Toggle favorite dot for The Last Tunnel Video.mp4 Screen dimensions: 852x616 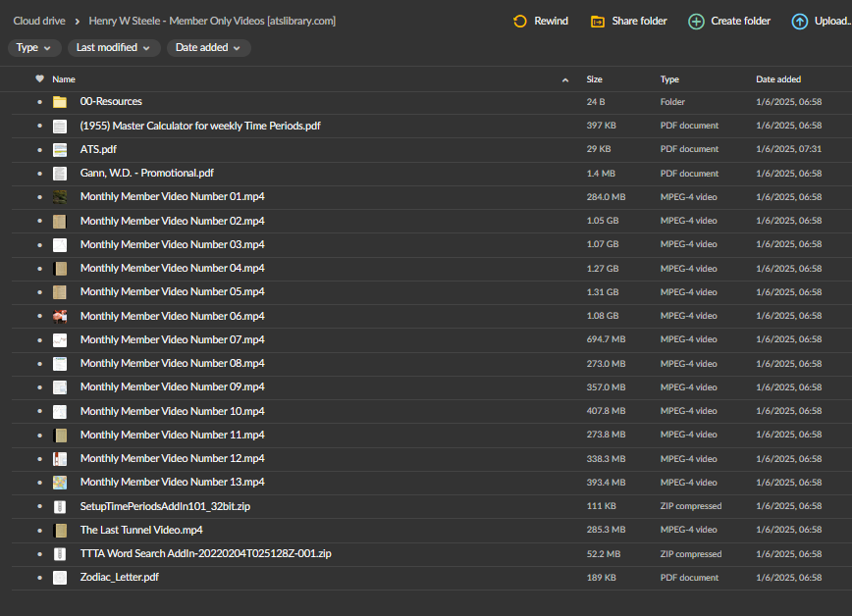(40, 531)
